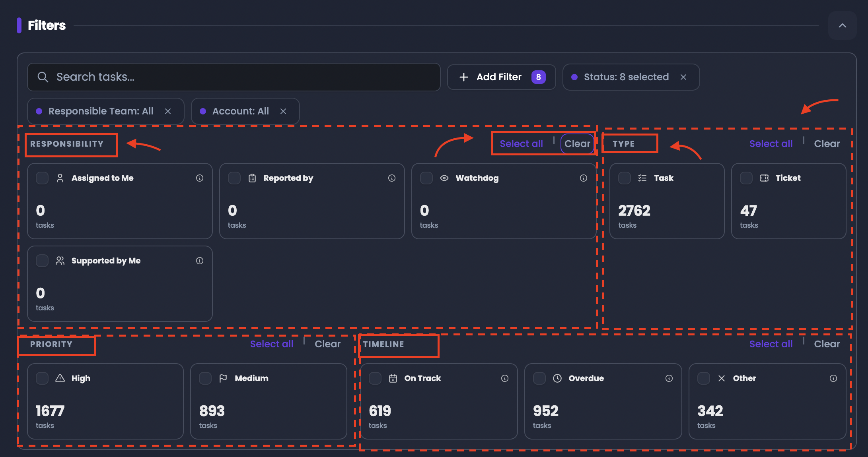Screen dimensions: 868x457
Task: Click the info icon on Overdue card
Action: point(669,378)
